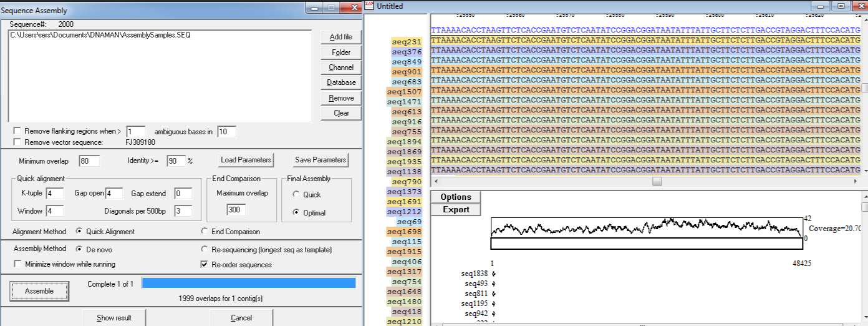Select the Optimal final assembly radio
The width and height of the screenshot is (868, 326).
296,212
